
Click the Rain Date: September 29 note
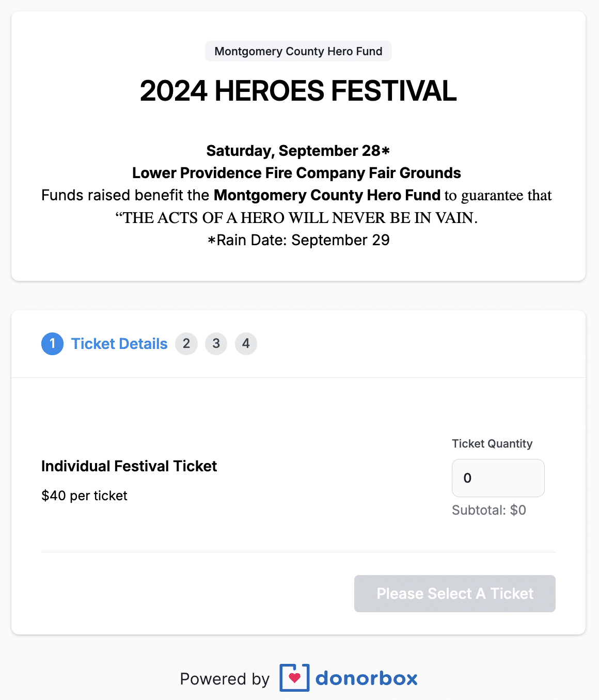click(298, 240)
